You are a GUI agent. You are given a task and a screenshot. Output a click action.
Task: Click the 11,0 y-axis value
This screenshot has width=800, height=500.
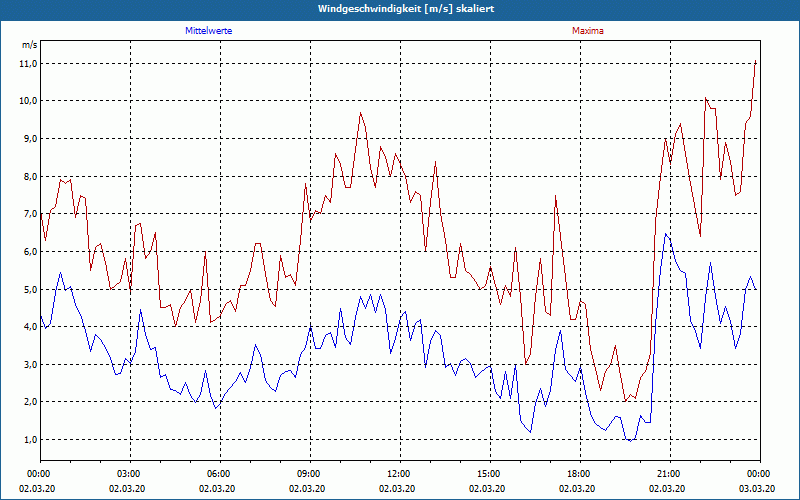(28, 64)
